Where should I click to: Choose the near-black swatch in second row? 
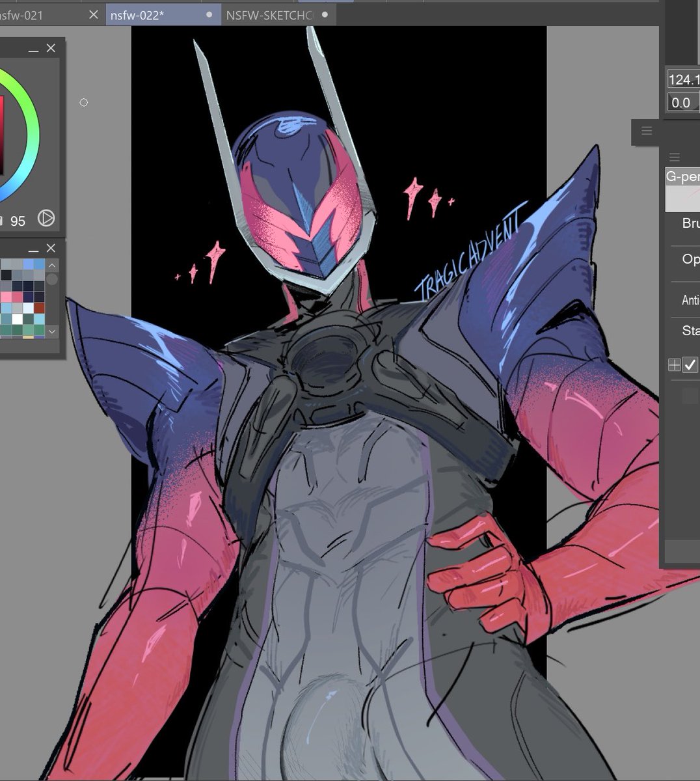pos(7,275)
